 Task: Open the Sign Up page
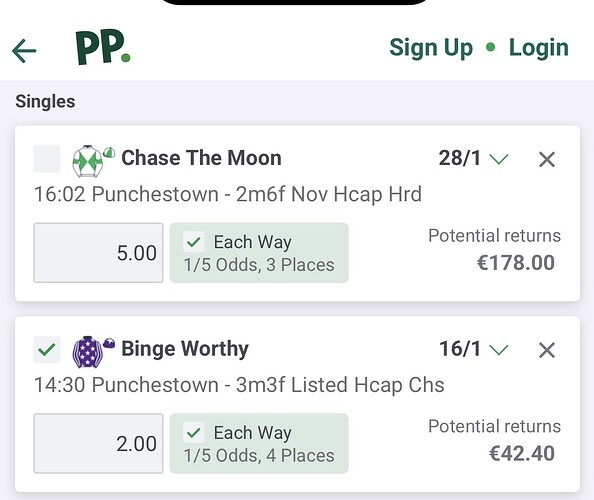[x=431, y=48]
